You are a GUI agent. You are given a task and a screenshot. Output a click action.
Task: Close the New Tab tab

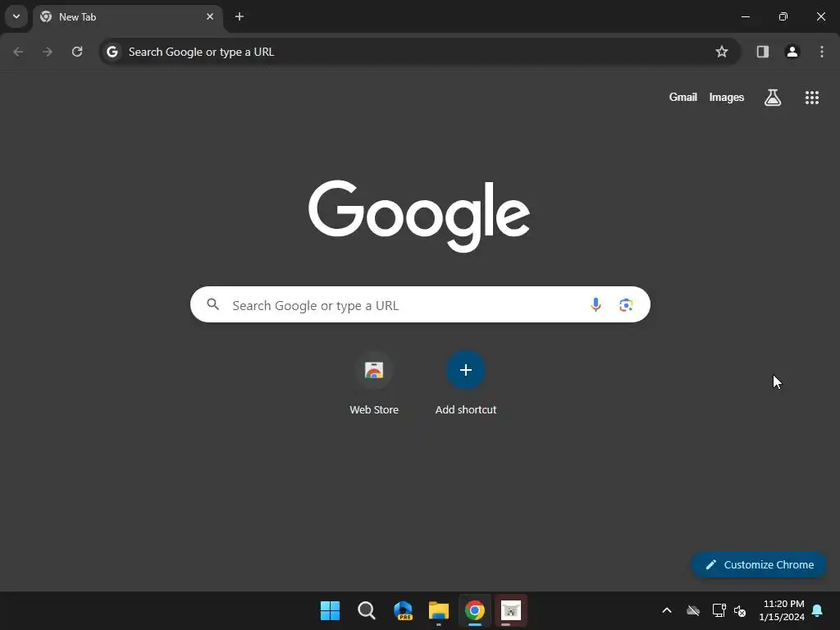210,16
